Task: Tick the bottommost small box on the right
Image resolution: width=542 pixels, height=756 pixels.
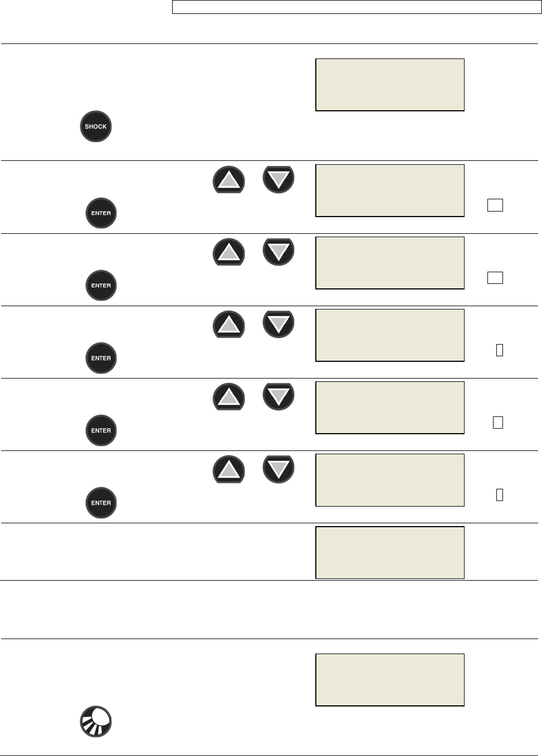Action: coord(500,494)
